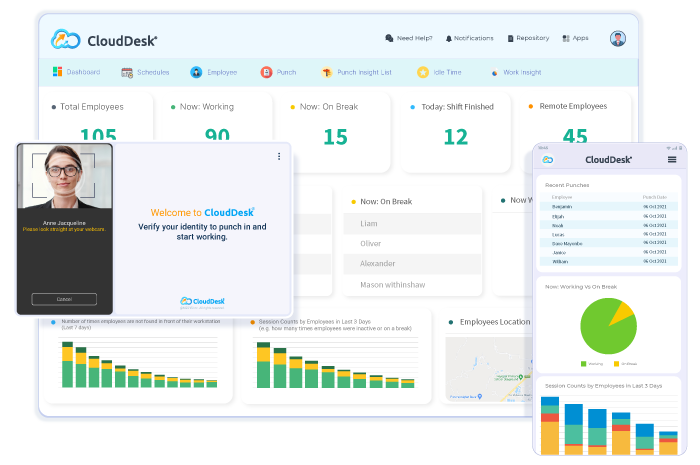Select Lucas row in Recent Punches
This screenshot has height=465, width=700.
coord(609,234)
